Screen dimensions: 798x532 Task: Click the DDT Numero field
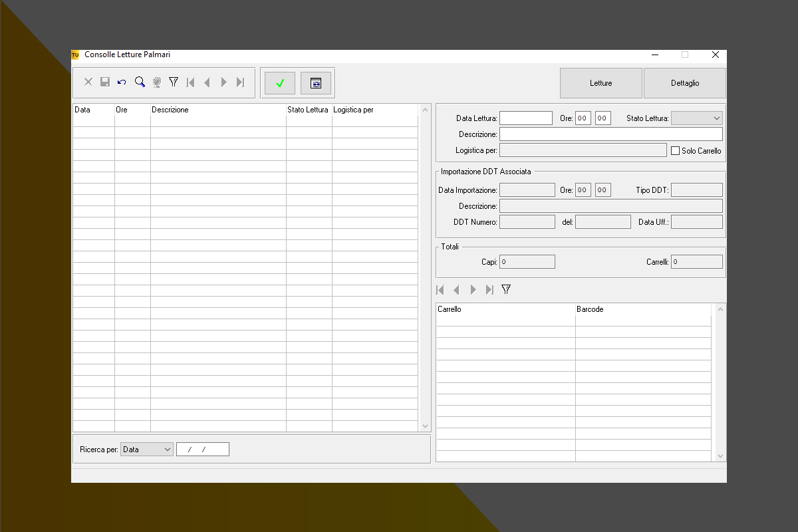pyautogui.click(x=527, y=222)
